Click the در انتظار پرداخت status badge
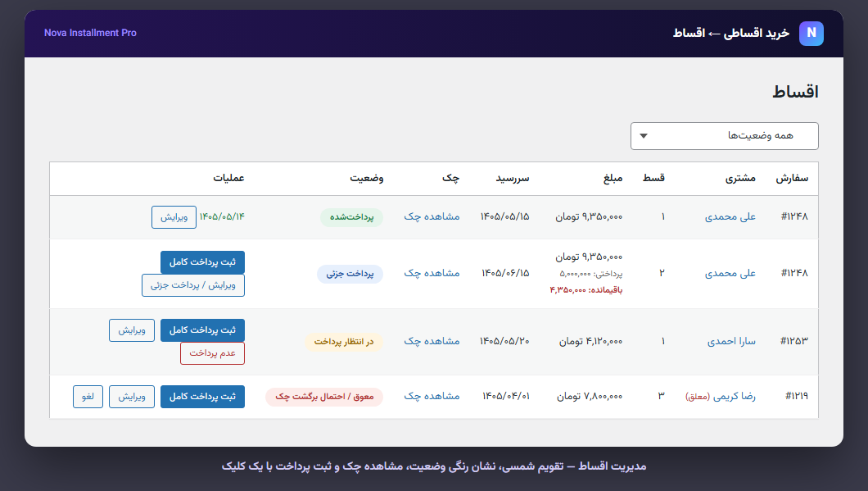The height and width of the screenshot is (491, 868). [x=344, y=342]
